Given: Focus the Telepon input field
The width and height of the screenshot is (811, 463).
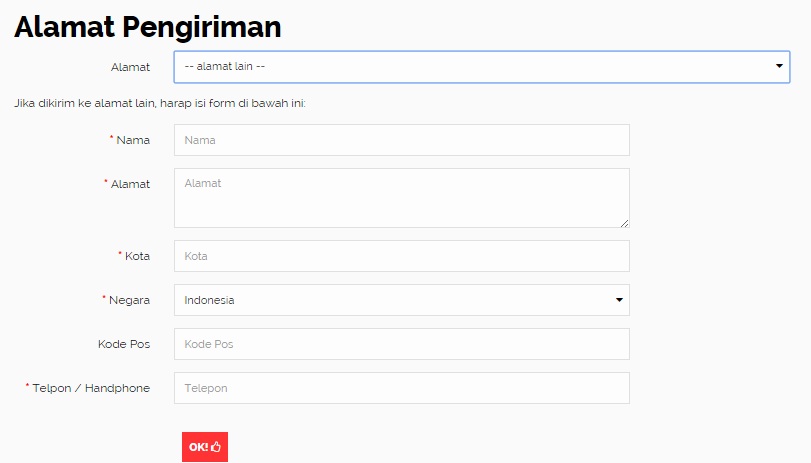Looking at the screenshot, I should pyautogui.click(x=401, y=388).
